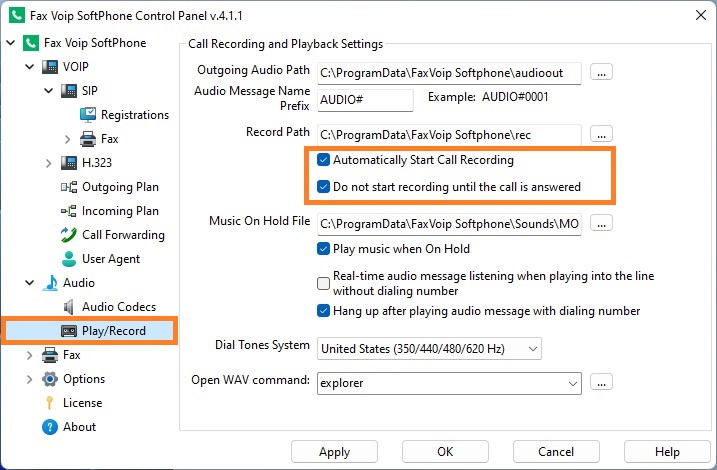Browse for Record Path folder
The height and width of the screenshot is (470, 717).
pos(601,134)
